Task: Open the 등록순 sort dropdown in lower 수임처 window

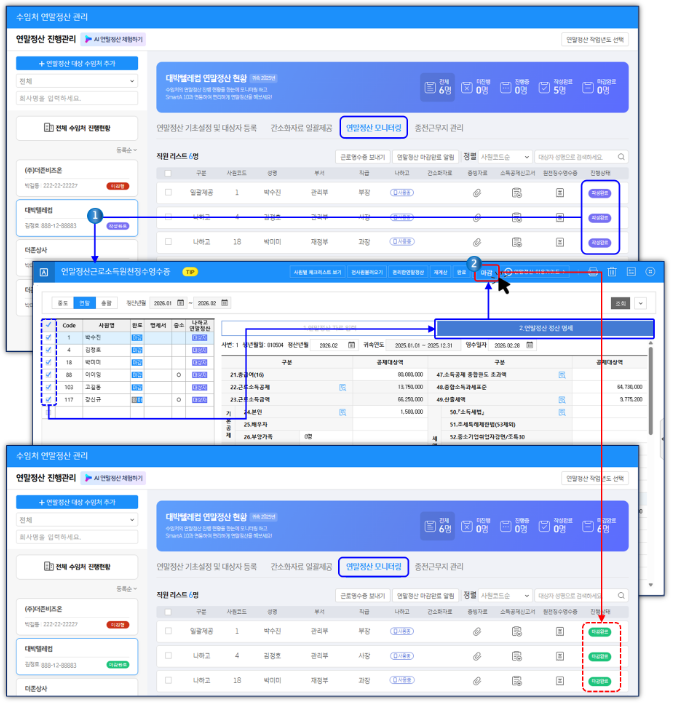Action: 126,589
